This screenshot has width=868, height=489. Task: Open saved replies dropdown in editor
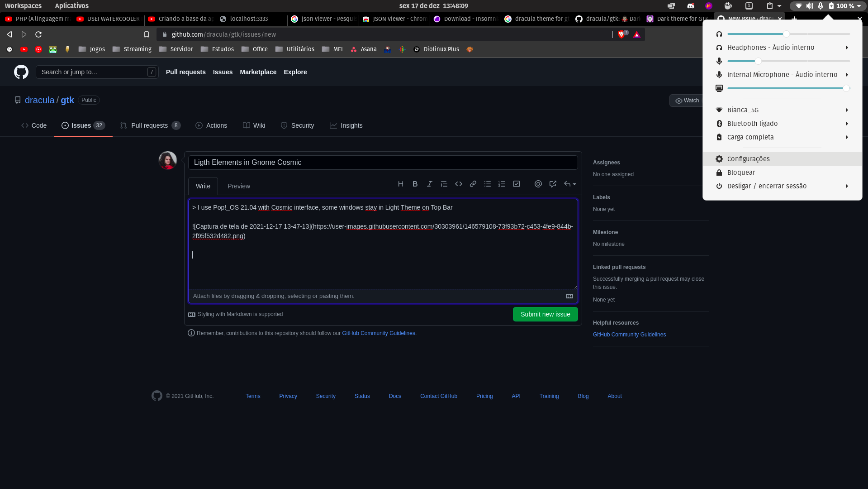point(570,184)
